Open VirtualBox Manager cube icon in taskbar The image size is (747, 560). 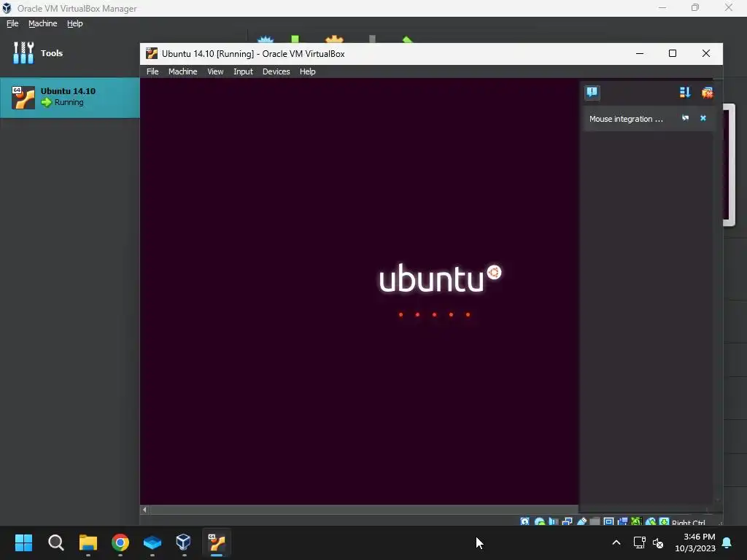coord(183,542)
